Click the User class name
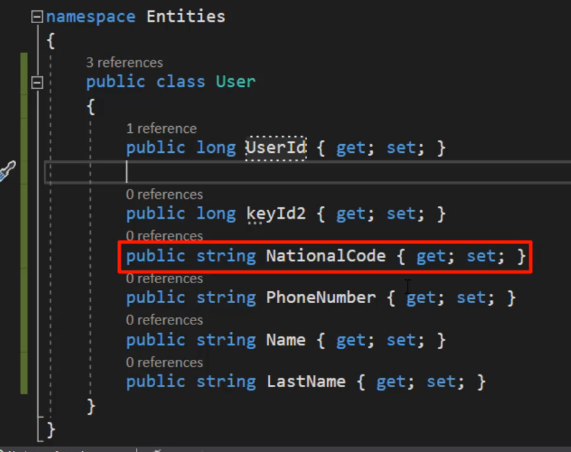Image resolution: width=571 pixels, height=452 pixels. (236, 82)
